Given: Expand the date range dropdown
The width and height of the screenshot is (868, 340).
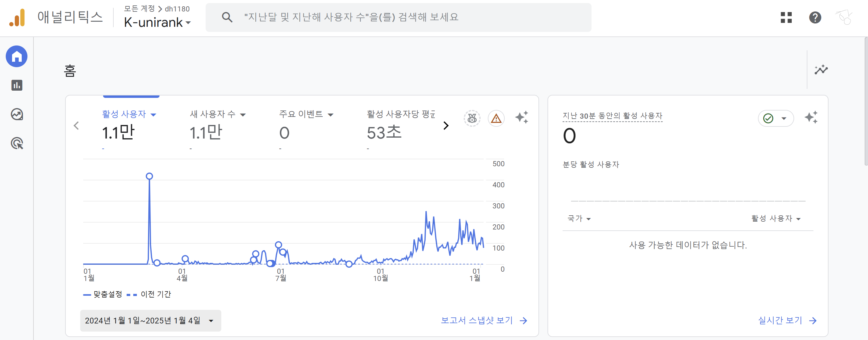Looking at the screenshot, I should (x=150, y=320).
